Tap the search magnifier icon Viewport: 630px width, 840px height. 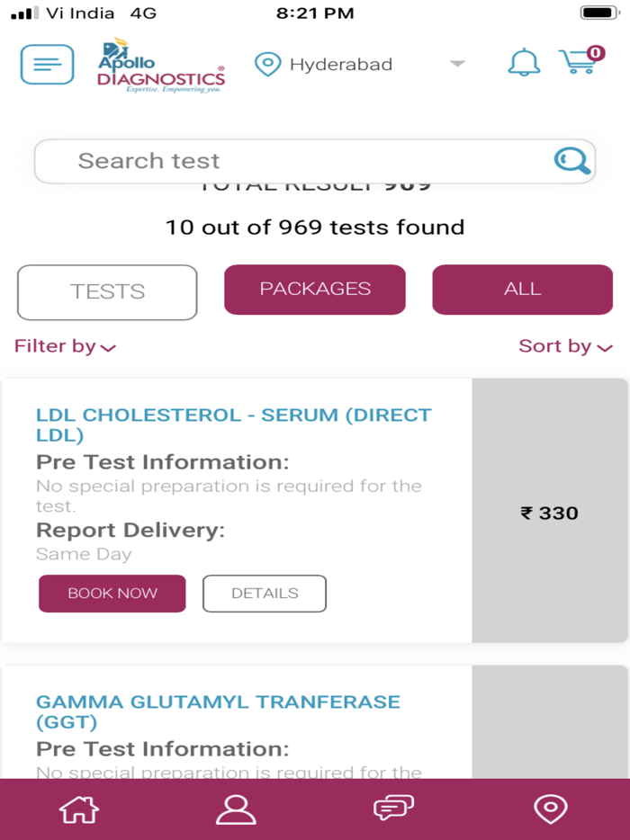(572, 161)
